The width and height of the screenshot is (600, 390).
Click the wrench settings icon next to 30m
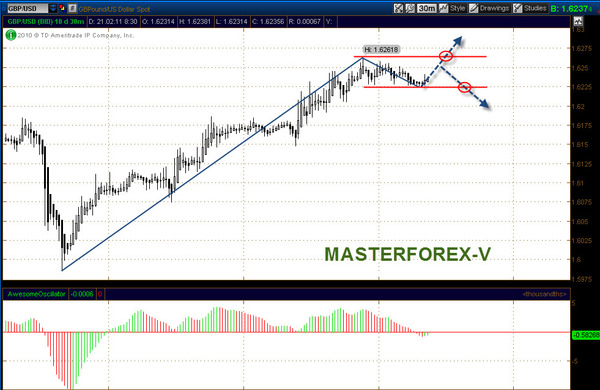pos(410,8)
